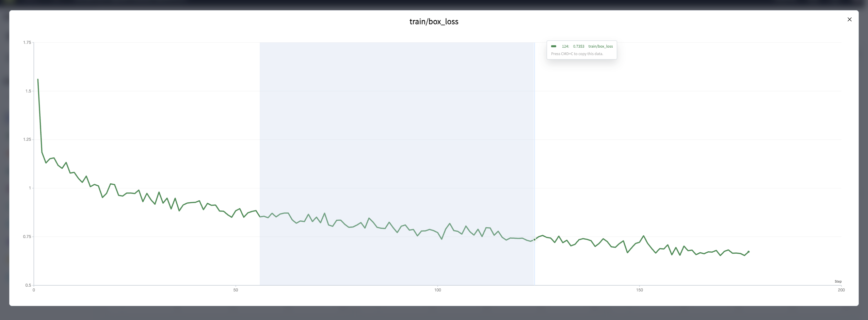Close the train/box_loss chart modal

click(x=849, y=19)
